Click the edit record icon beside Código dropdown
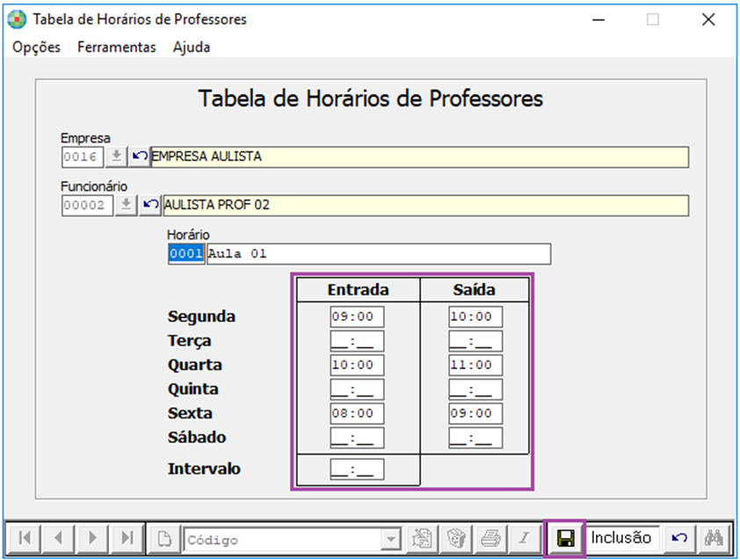The image size is (740, 560). pyautogui.click(x=422, y=538)
